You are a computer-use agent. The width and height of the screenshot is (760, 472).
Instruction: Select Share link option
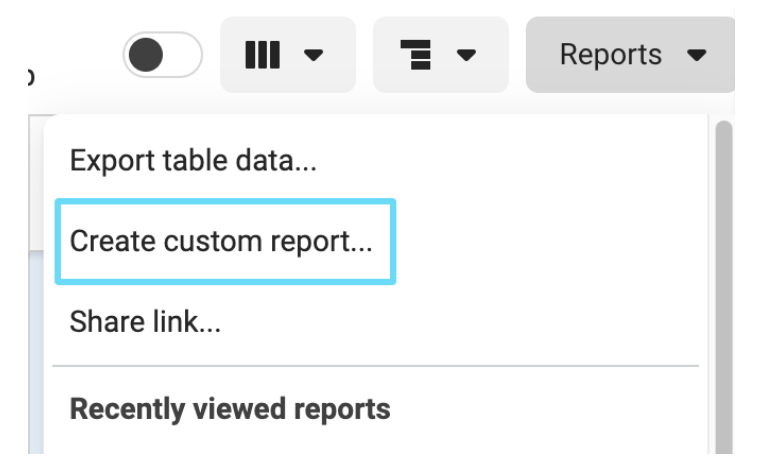click(x=145, y=322)
